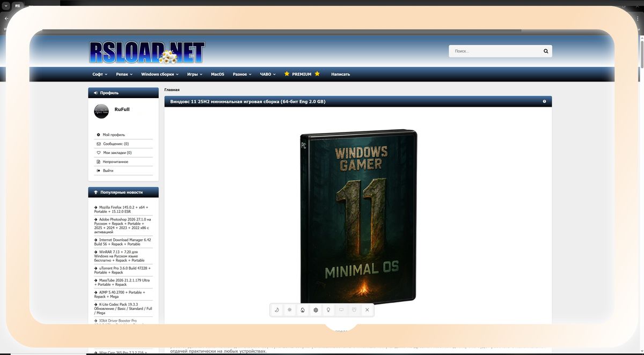Open the Софт dropdown menu
Viewport: 644px width, 355px height.
coord(100,75)
